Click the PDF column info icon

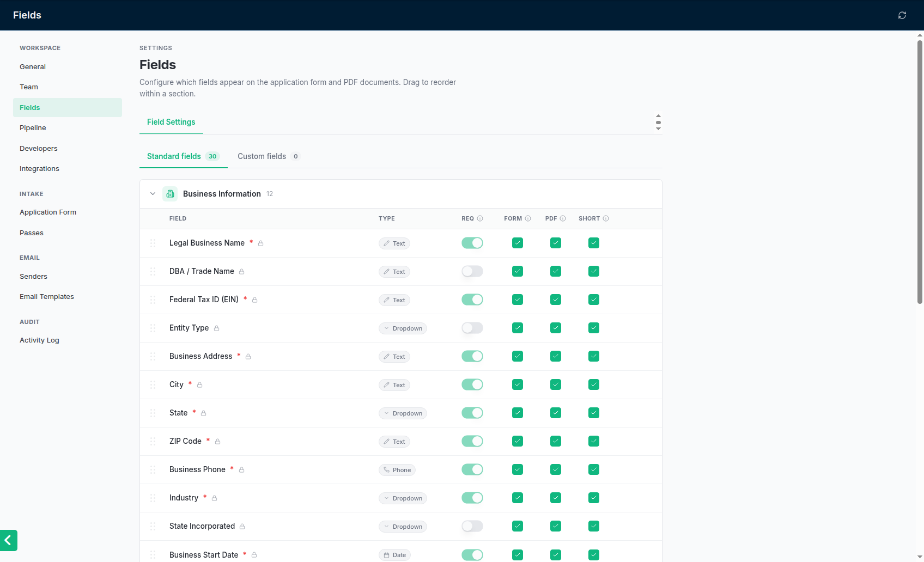coord(563,218)
